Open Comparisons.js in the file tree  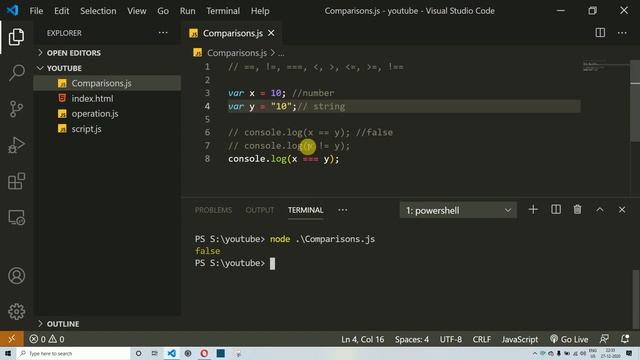(x=107, y=83)
